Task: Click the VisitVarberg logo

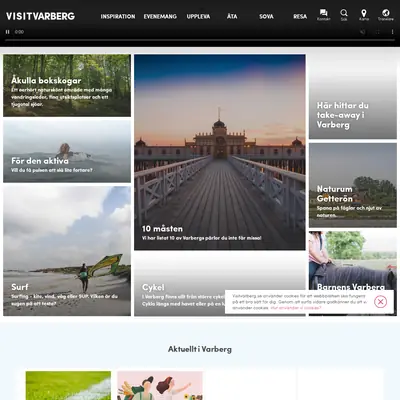Action: coord(40,16)
